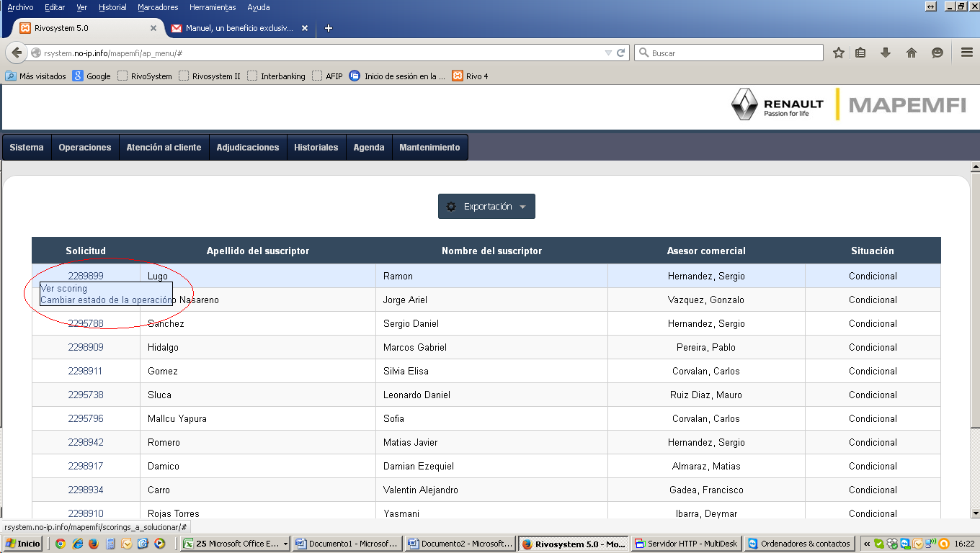Launch Chrome from the quick launch bar
Viewport: 980px width, 553px height.
tap(61, 544)
